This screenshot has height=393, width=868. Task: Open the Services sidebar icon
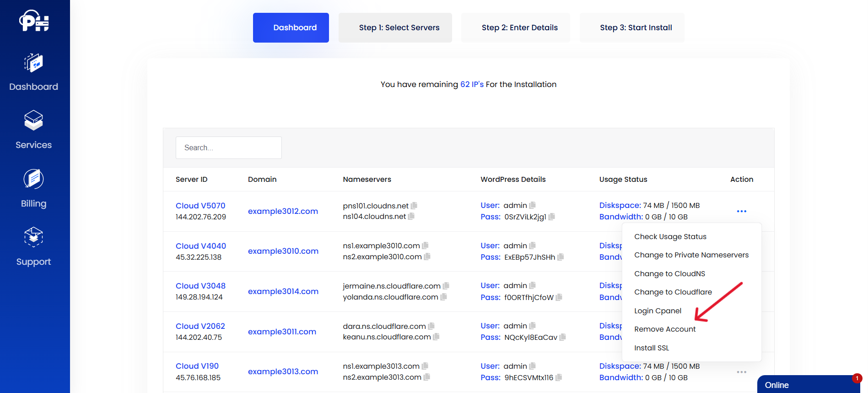point(33,120)
